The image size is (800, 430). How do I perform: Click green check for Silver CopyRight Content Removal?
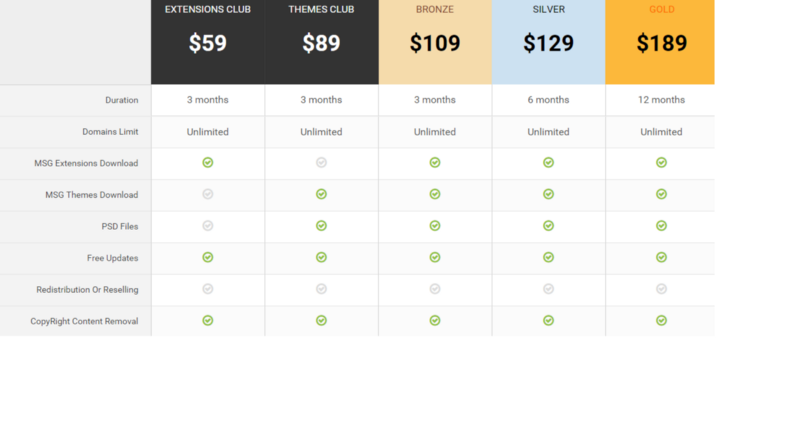[x=548, y=320]
